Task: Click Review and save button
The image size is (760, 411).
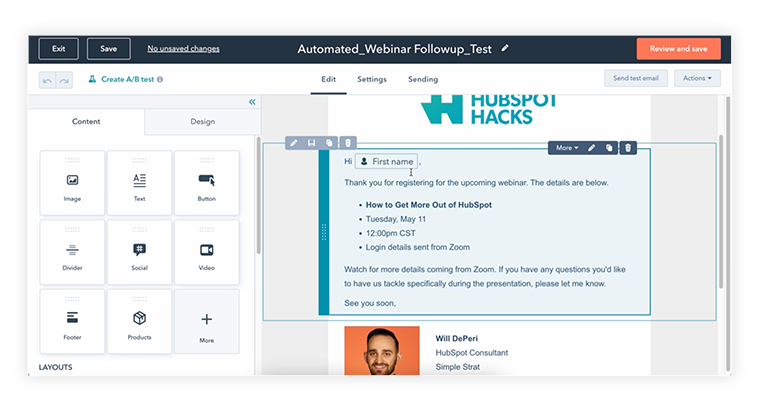Action: pos(679,48)
